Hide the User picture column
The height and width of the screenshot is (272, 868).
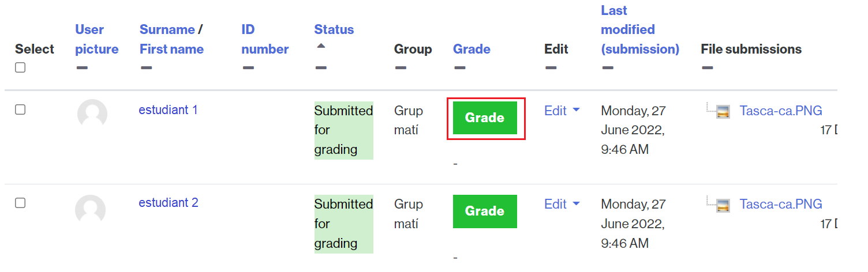tap(82, 68)
